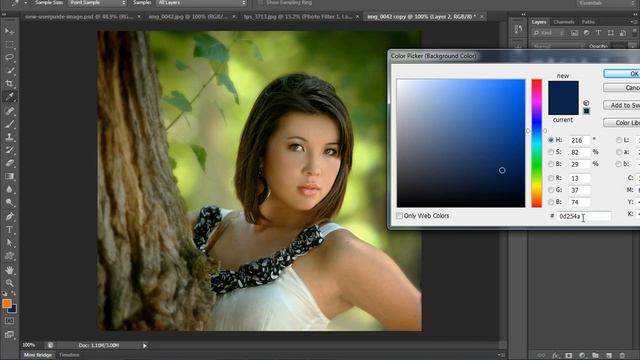The width and height of the screenshot is (640, 360).
Task: Select the R red radio button
Action: click(x=551, y=178)
